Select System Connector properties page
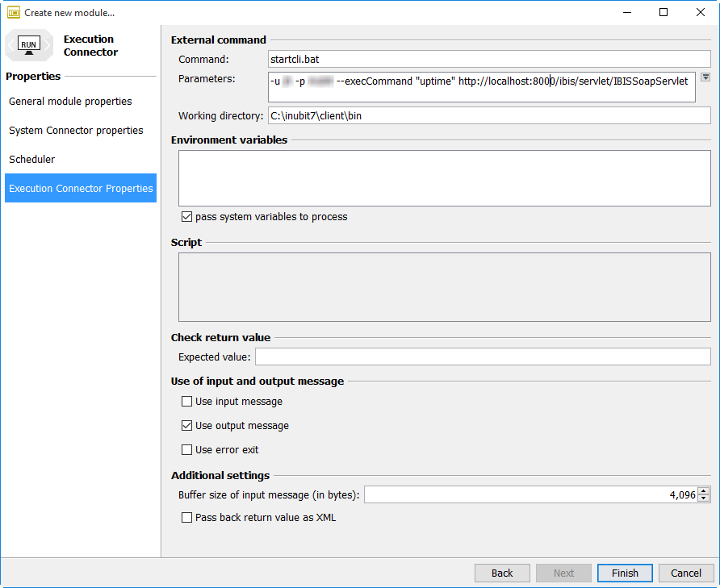 pyautogui.click(x=76, y=131)
